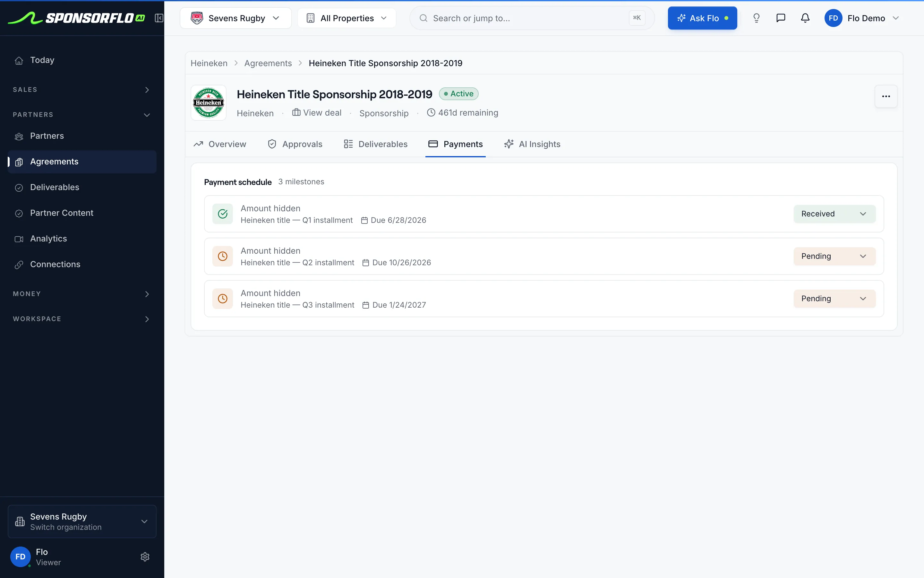
Task: Open the Sevens Rugby organization dropdown in top bar
Action: tap(235, 18)
